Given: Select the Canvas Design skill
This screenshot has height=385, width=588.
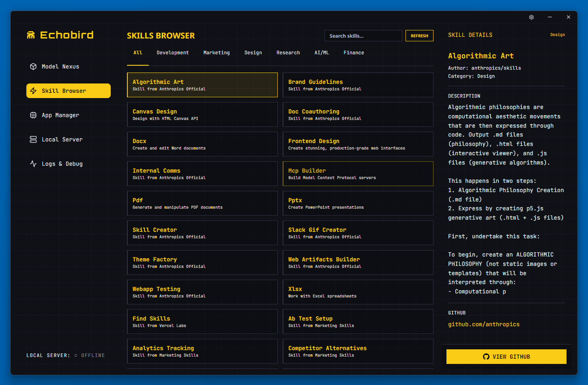Looking at the screenshot, I should coord(202,114).
